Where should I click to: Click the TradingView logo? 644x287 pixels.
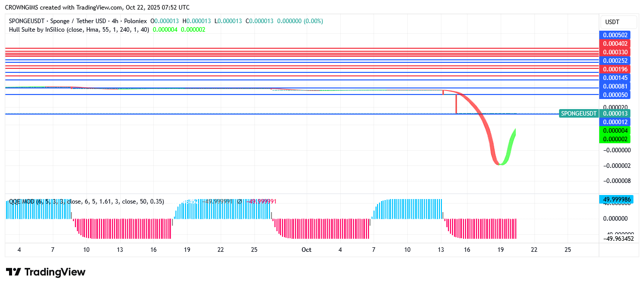pos(46,272)
